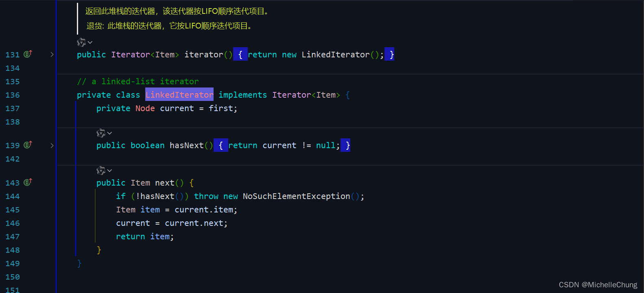Click the implements gutter icon on line 131

click(x=28, y=54)
